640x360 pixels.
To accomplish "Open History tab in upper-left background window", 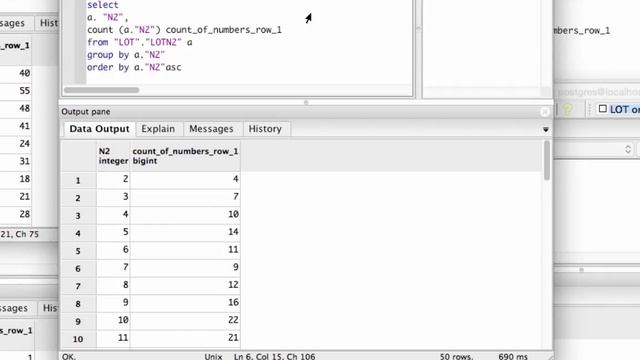I will pos(48,23).
